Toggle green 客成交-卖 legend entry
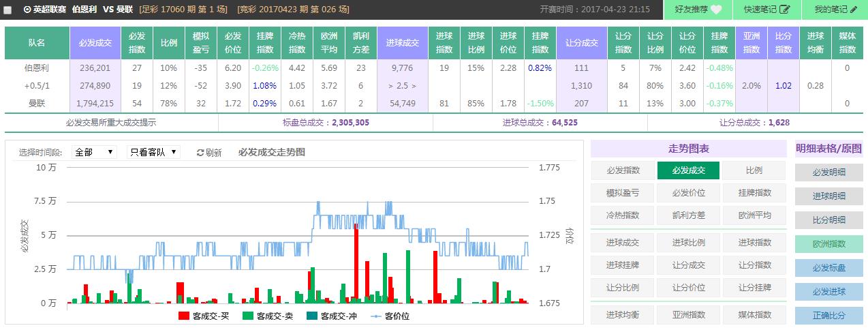868x330 pixels. tap(268, 316)
